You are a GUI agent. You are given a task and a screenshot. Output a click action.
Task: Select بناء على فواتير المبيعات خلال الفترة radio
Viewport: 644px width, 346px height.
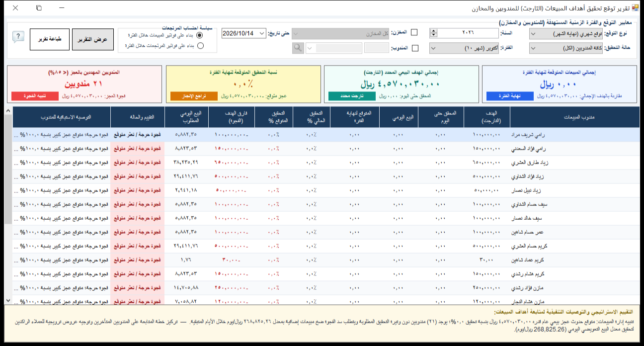200,35
